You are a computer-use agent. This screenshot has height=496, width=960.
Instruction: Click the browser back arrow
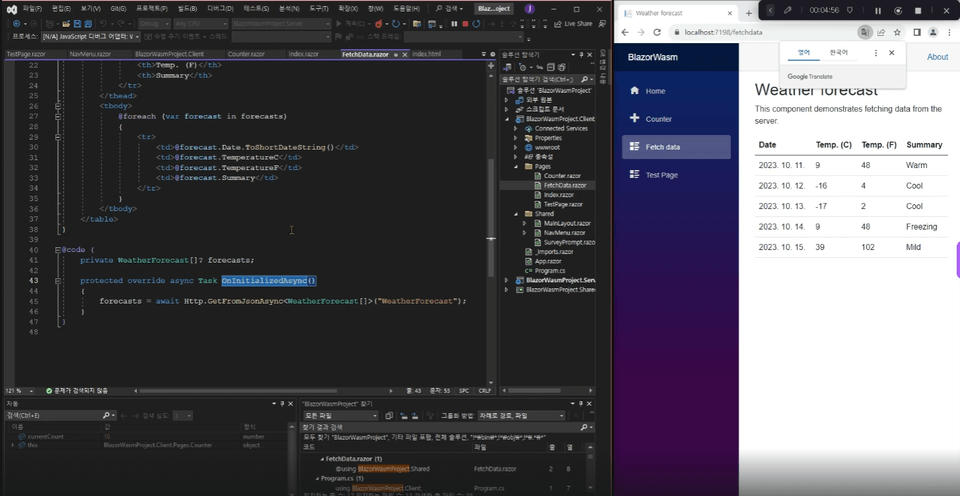[626, 32]
